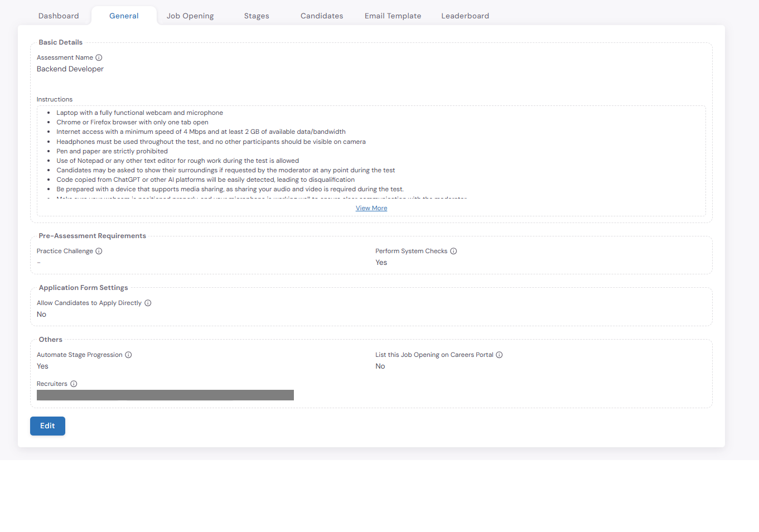Click info icon next to Recruiters
The height and width of the screenshot is (532, 759).
point(74,384)
